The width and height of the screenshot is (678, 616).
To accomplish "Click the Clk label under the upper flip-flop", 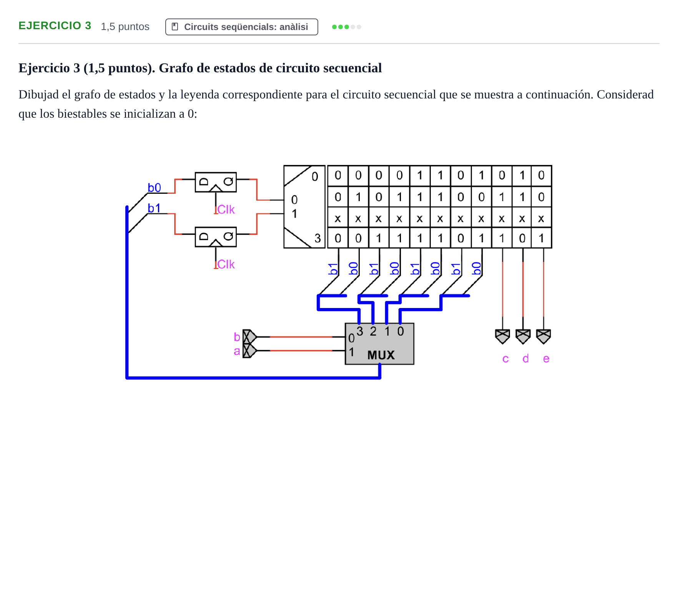I will [226, 210].
